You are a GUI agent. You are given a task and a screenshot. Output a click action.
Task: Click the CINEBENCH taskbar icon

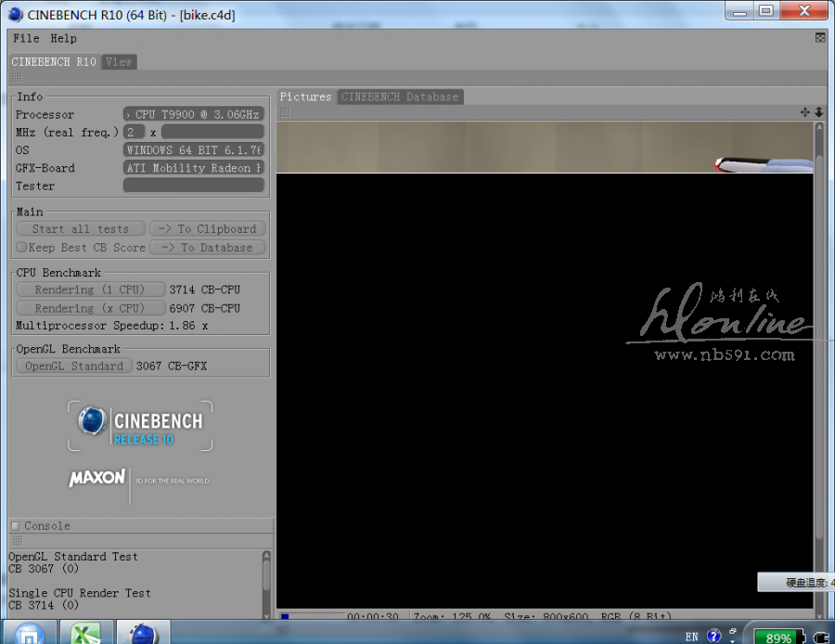(142, 634)
